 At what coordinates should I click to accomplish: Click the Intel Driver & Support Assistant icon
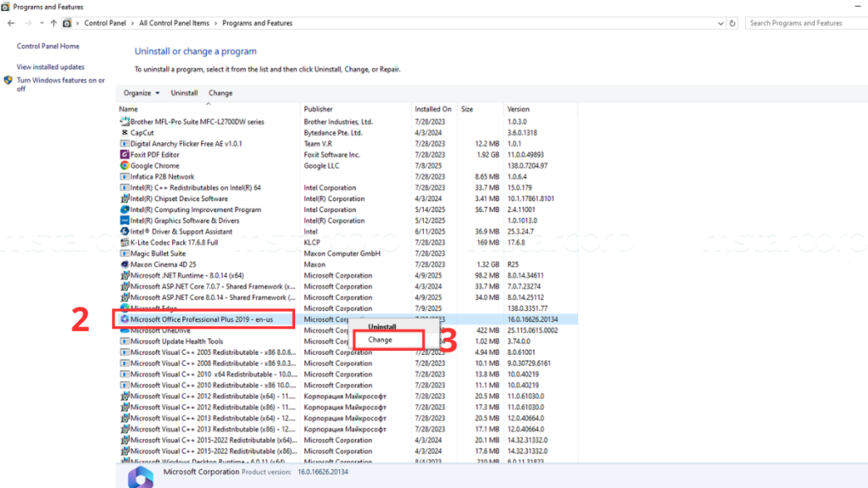click(125, 231)
